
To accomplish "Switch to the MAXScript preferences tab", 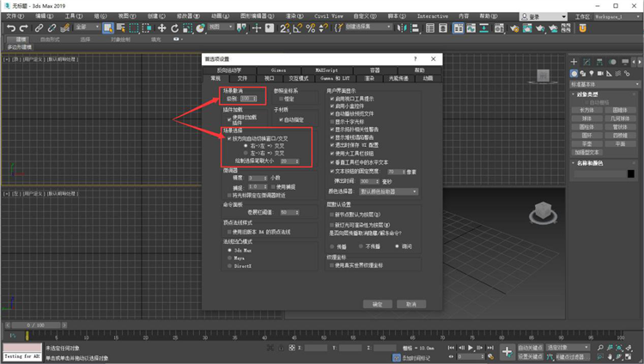I will [326, 70].
